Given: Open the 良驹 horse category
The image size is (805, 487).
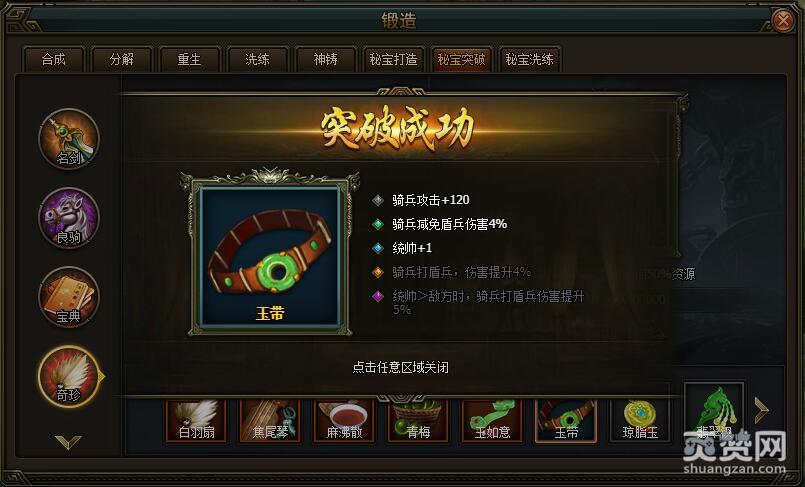Looking at the screenshot, I should (69, 218).
